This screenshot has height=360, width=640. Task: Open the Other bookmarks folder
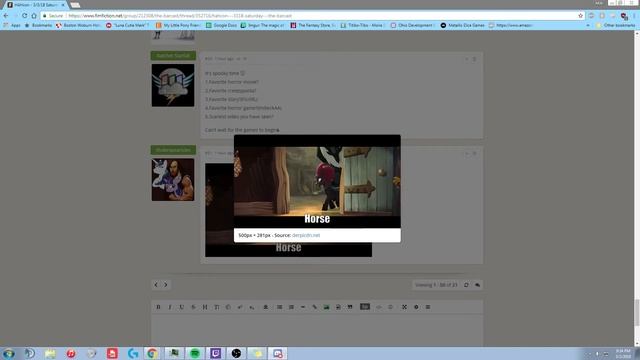(x=616, y=25)
